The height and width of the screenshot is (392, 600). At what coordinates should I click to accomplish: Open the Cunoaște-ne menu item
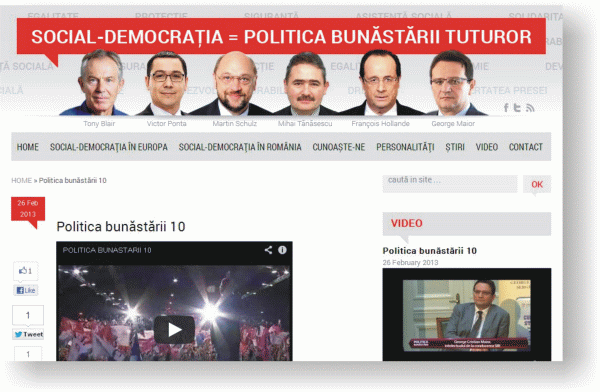(339, 147)
